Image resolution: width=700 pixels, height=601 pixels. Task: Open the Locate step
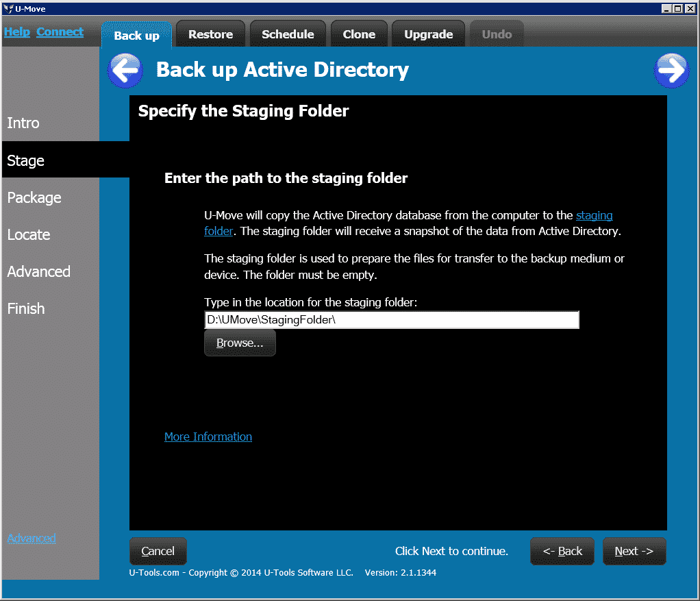point(29,234)
